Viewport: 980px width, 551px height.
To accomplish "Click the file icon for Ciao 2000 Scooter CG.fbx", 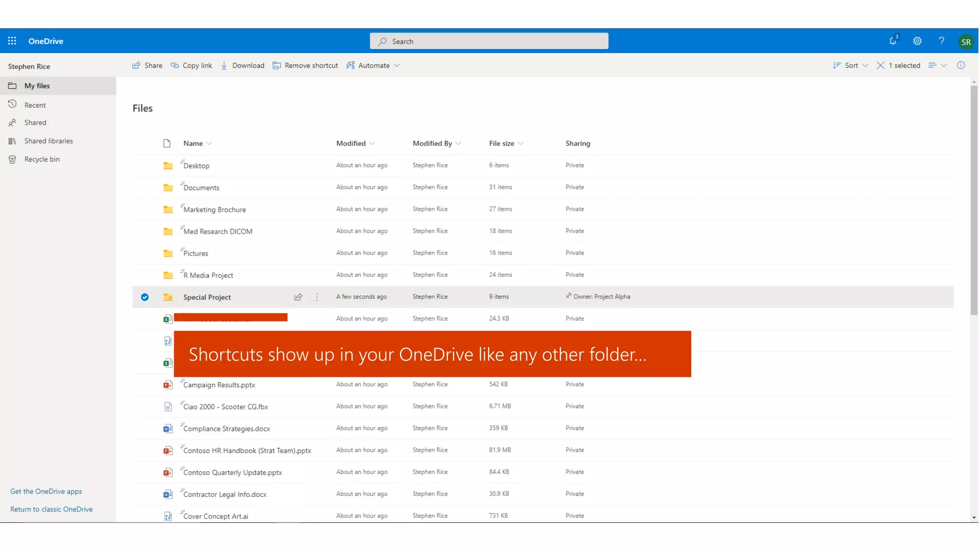I will [168, 407].
